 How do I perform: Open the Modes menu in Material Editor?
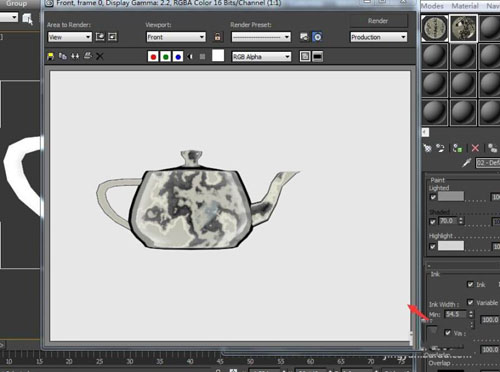pyautogui.click(x=432, y=6)
